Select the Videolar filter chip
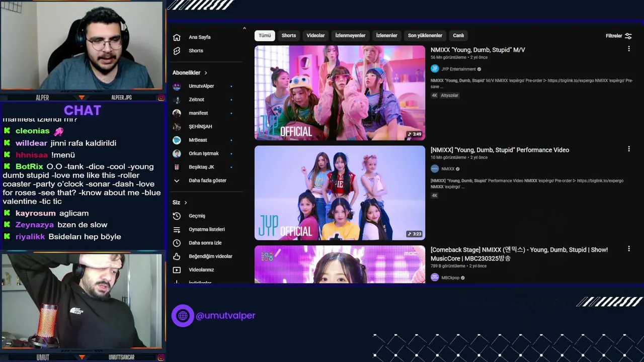The width and height of the screenshot is (644, 362). click(x=315, y=36)
